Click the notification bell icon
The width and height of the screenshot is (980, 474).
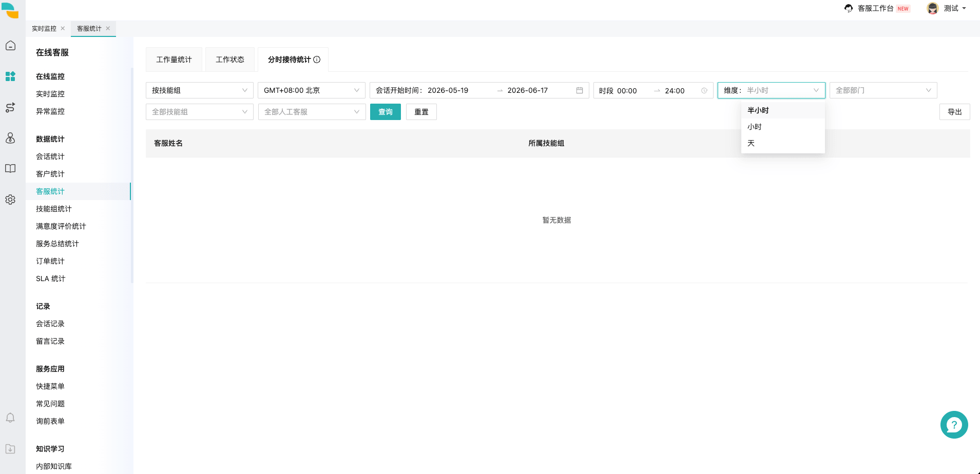(x=10, y=418)
